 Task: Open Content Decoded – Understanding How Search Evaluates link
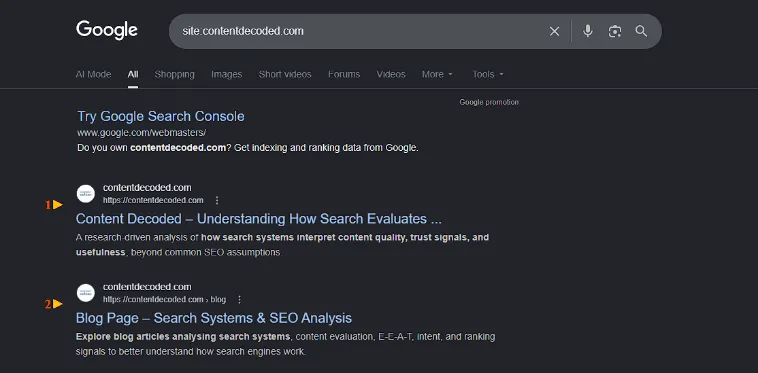[259, 219]
